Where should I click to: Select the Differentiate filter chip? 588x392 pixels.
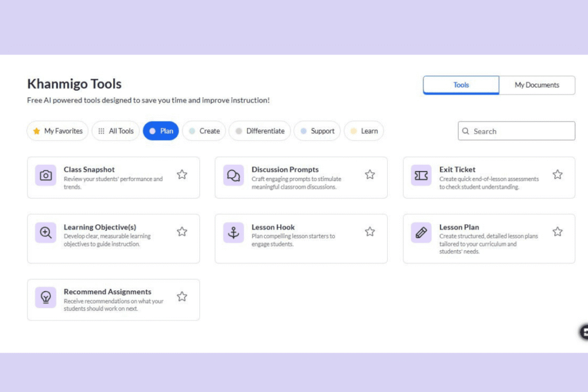pyautogui.click(x=260, y=131)
